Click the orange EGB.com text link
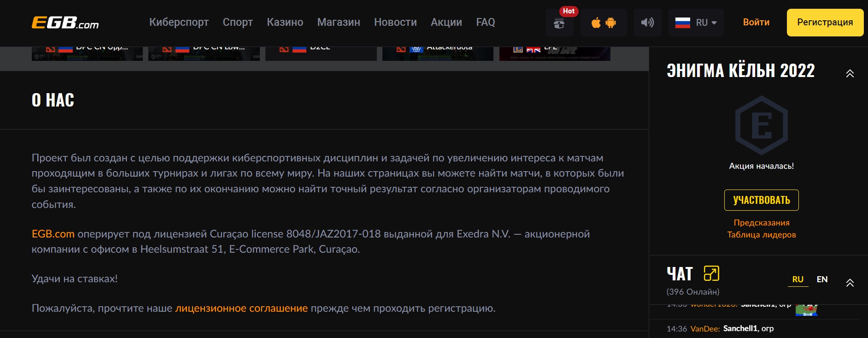Viewport: 868px width, 338px height. pyautogui.click(x=53, y=234)
